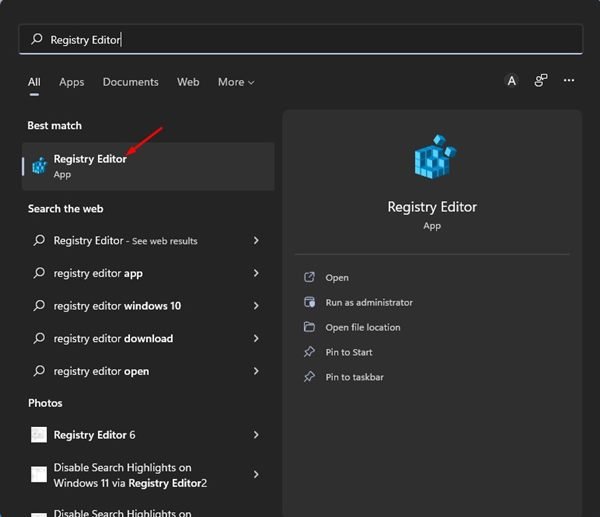600x517 pixels.
Task: Expand the 'registry editor windows 10' chevron
Action: (256, 305)
